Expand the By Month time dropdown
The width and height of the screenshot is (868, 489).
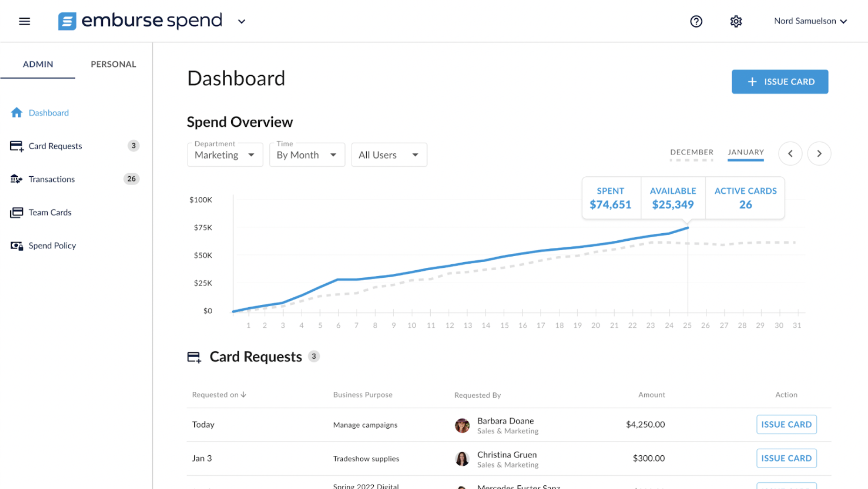(306, 155)
